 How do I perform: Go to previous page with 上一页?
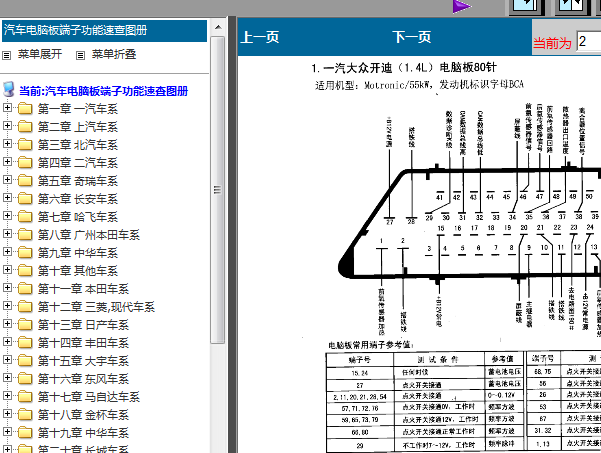pyautogui.click(x=260, y=37)
